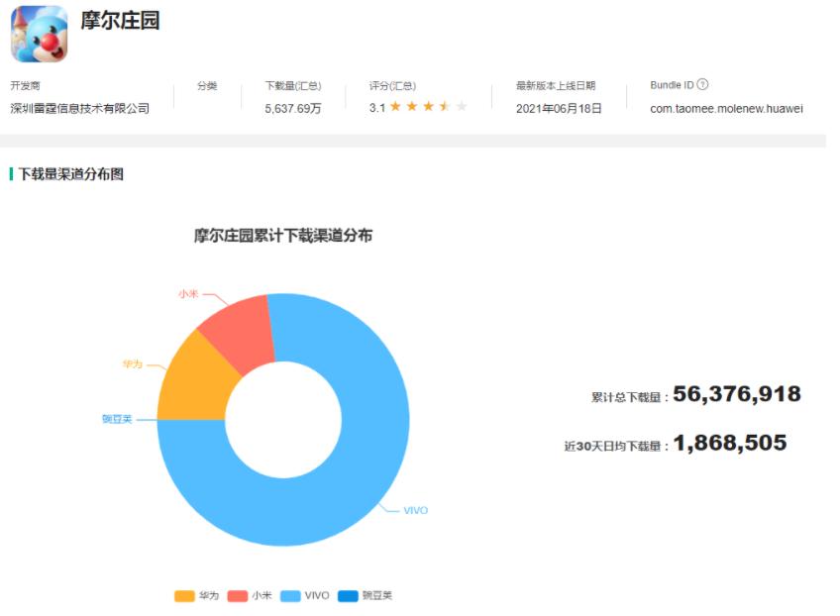Select the 下载量(汇总) column header
Screen dimensions: 840x616
292,85
